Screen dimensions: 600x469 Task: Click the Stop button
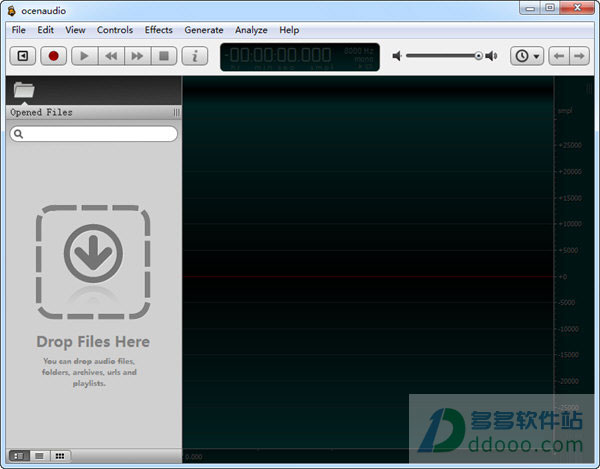pyautogui.click(x=164, y=56)
